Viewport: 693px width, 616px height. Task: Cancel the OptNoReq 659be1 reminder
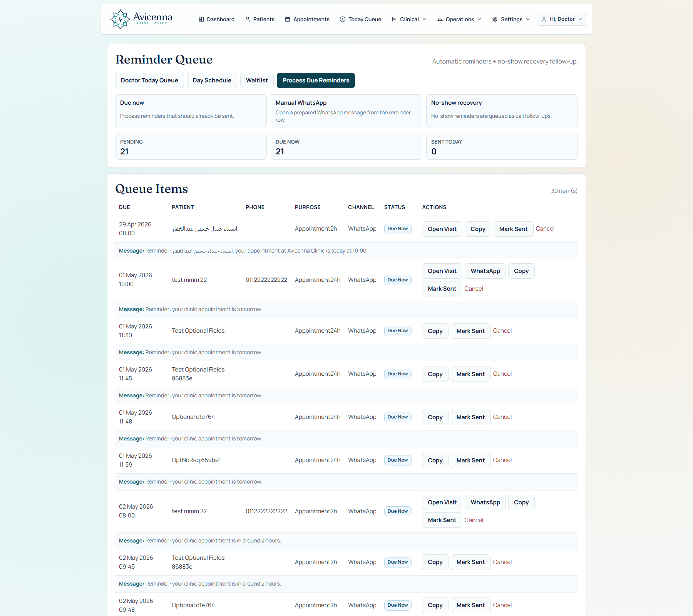502,460
